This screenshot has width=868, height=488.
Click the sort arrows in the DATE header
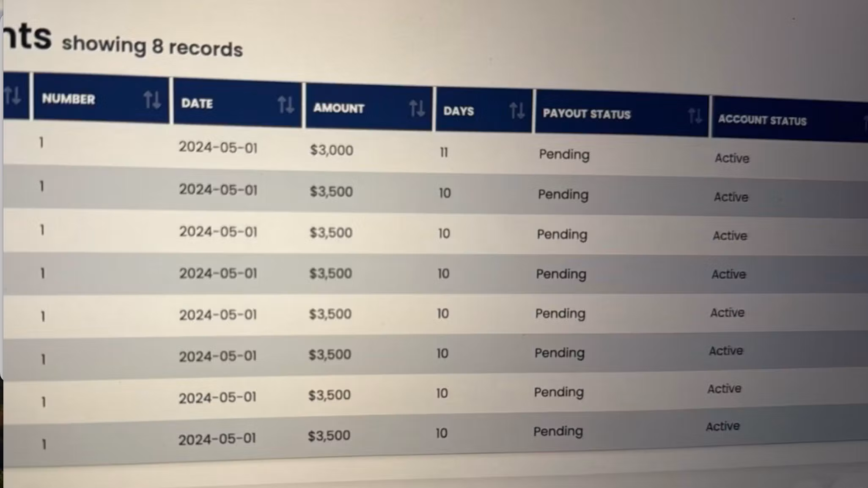286,104
